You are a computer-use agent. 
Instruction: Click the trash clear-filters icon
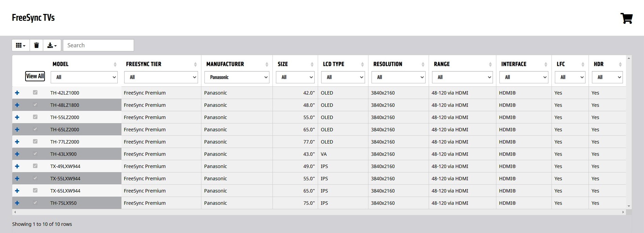36,45
